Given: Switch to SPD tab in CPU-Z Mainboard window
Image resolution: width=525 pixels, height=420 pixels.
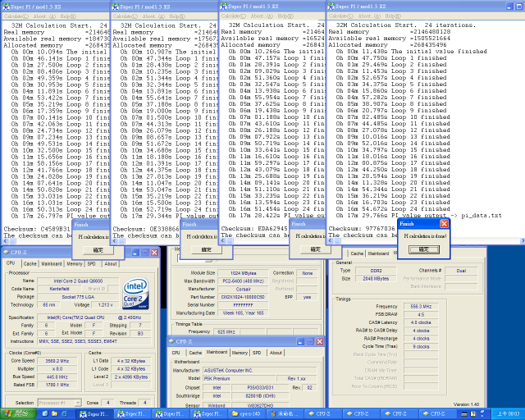Looking at the screenshot, I should tap(257, 353).
